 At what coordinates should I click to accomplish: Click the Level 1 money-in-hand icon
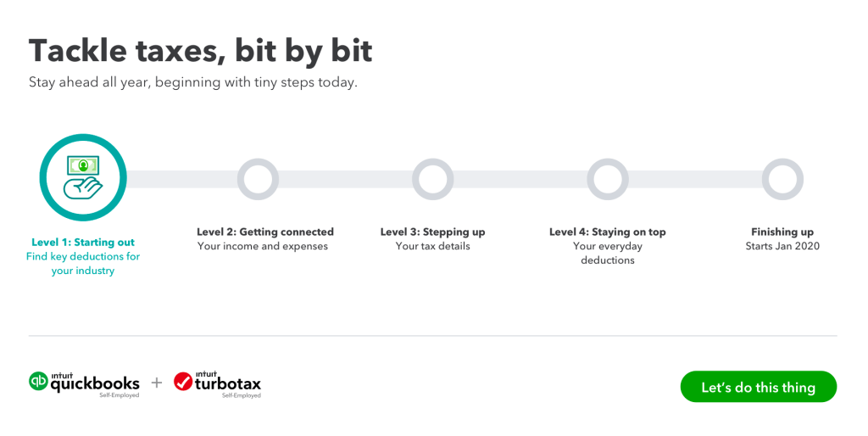coord(83,177)
